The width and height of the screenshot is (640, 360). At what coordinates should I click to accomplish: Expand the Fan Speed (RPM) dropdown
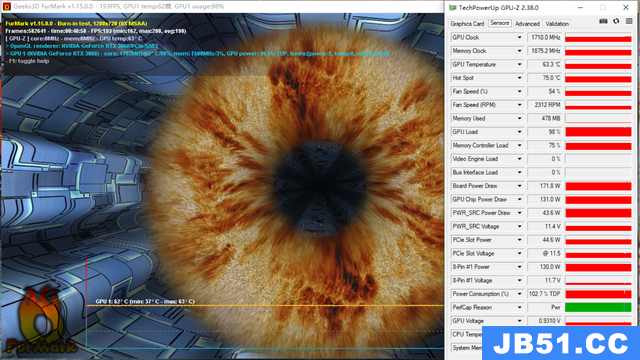[x=519, y=105]
